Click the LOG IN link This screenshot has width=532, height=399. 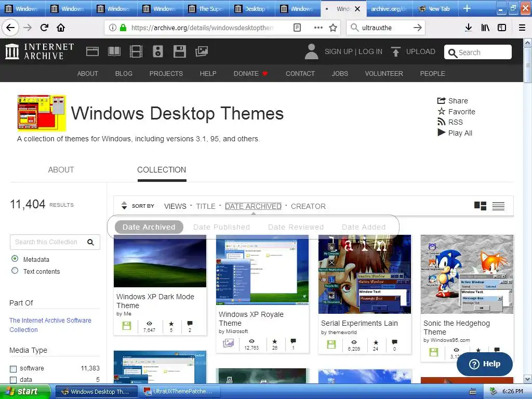coord(370,51)
